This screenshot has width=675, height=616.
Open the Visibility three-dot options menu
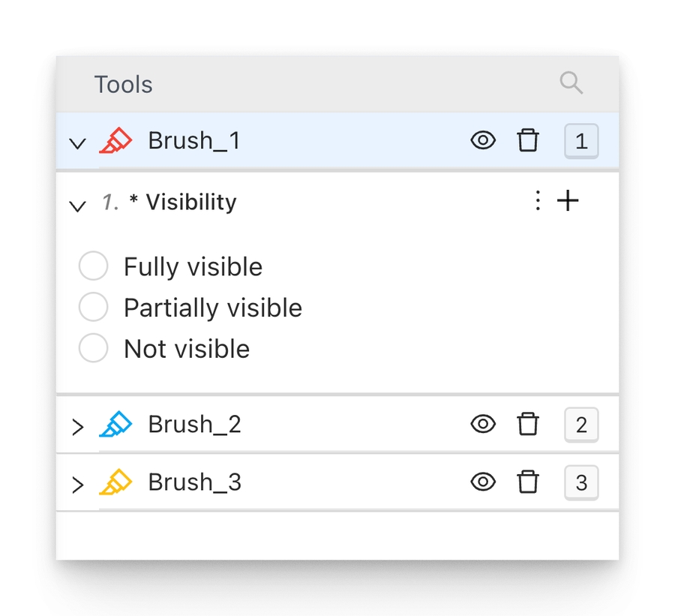click(538, 201)
